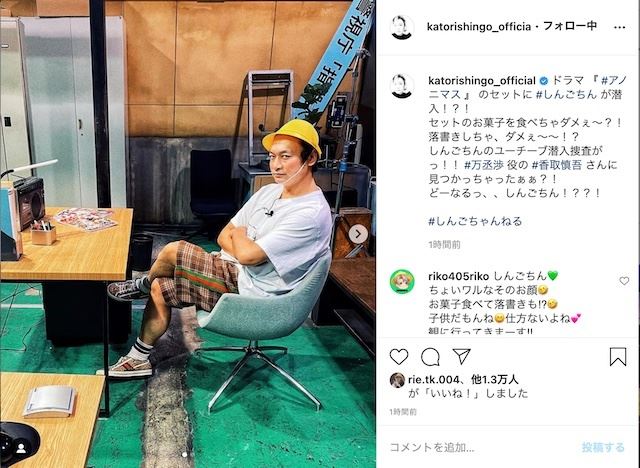The image size is (640, 468).
Task: Open hashtag #しんごちゃんねる
Action: (x=475, y=222)
